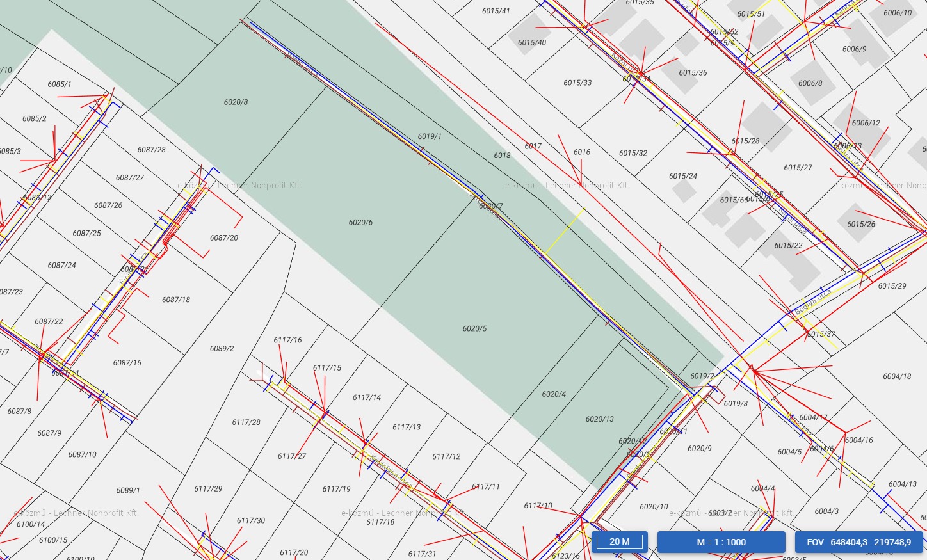
Task: Select the narrow parcel 6018
Action: [502, 156]
